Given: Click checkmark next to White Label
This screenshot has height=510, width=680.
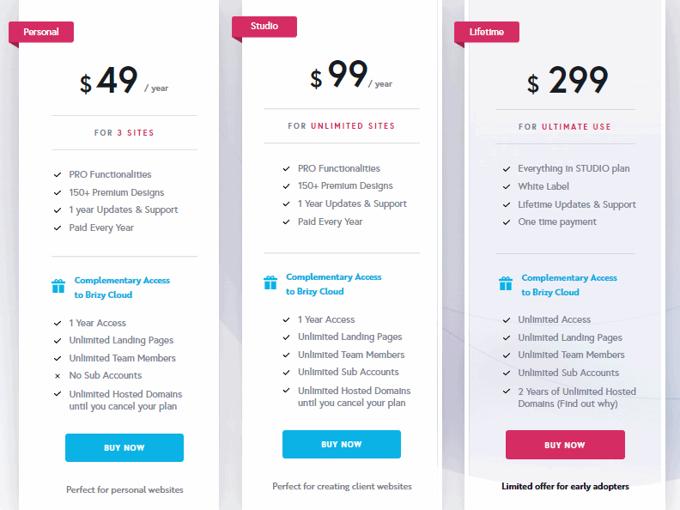Looking at the screenshot, I should coord(507,187).
